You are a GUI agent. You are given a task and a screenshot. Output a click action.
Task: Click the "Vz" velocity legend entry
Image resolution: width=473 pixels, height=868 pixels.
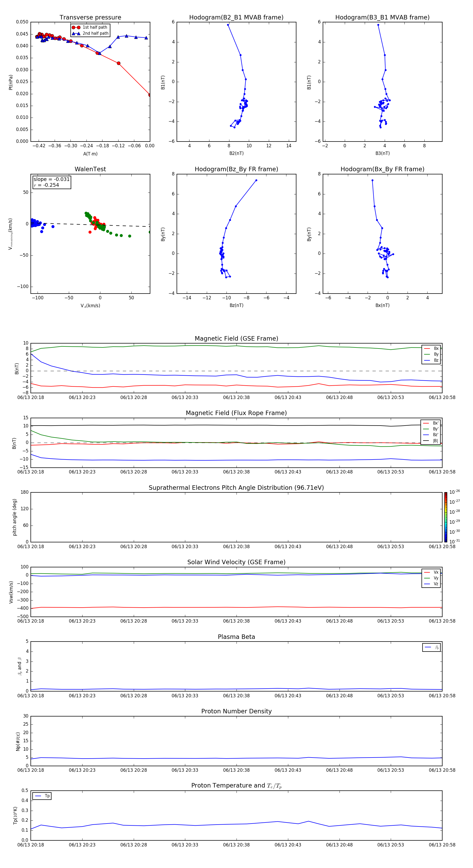click(431, 584)
